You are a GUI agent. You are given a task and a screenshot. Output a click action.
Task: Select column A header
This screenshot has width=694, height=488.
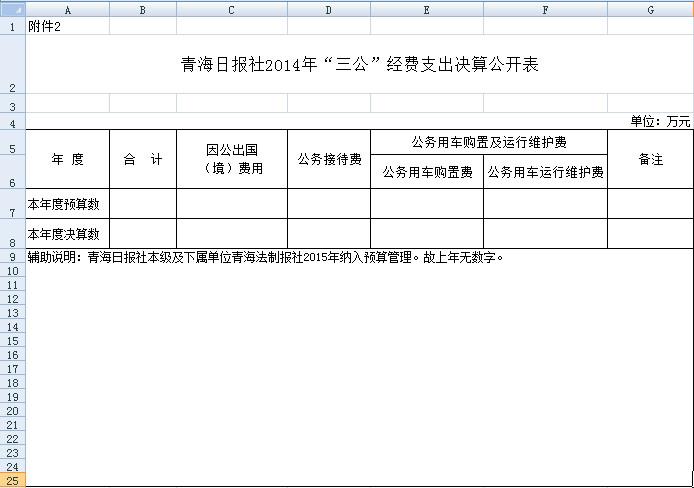[x=68, y=9]
